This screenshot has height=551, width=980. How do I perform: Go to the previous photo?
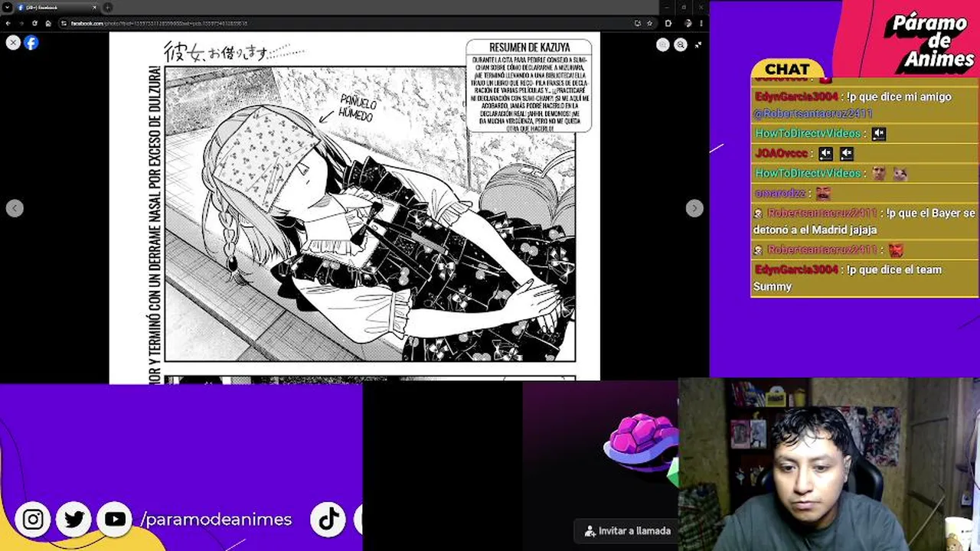[15, 208]
